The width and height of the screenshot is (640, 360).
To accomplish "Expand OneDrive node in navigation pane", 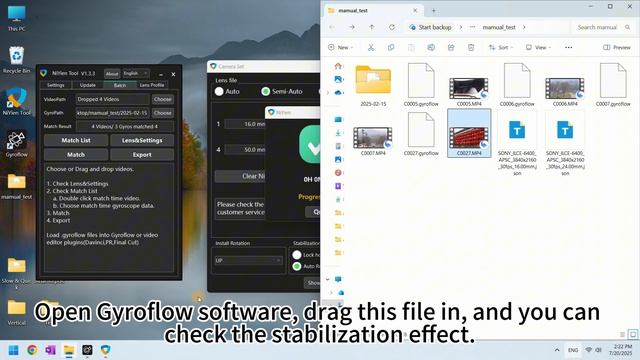I will (328, 93).
